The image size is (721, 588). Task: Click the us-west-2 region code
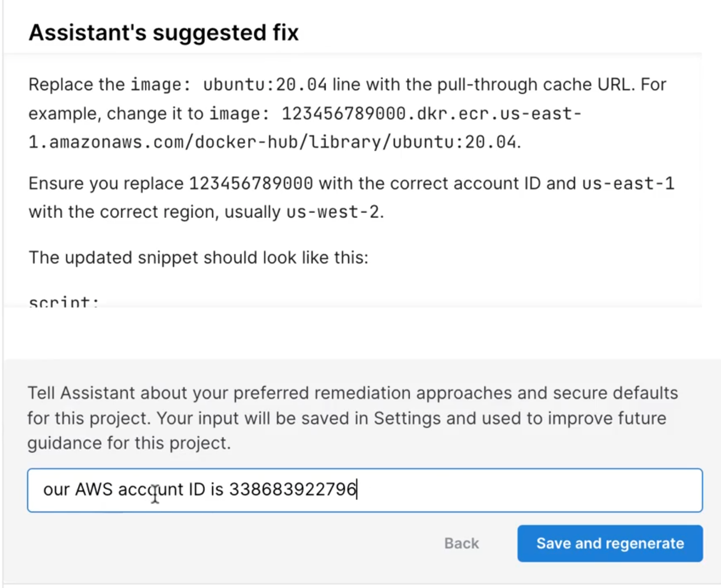333,212
